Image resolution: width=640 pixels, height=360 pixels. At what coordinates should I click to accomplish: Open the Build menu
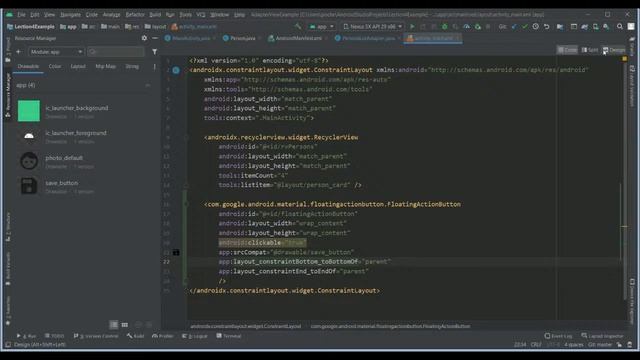coord(155,15)
